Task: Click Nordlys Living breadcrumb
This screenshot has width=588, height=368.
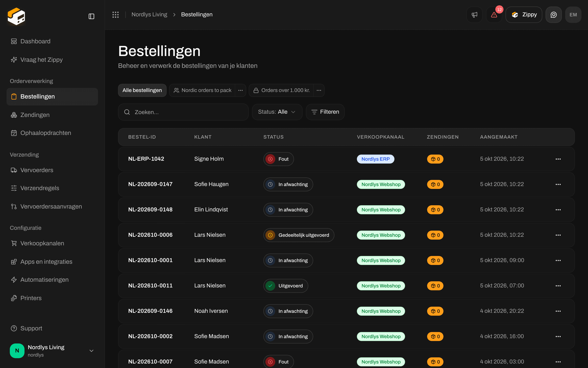Action: click(x=149, y=15)
